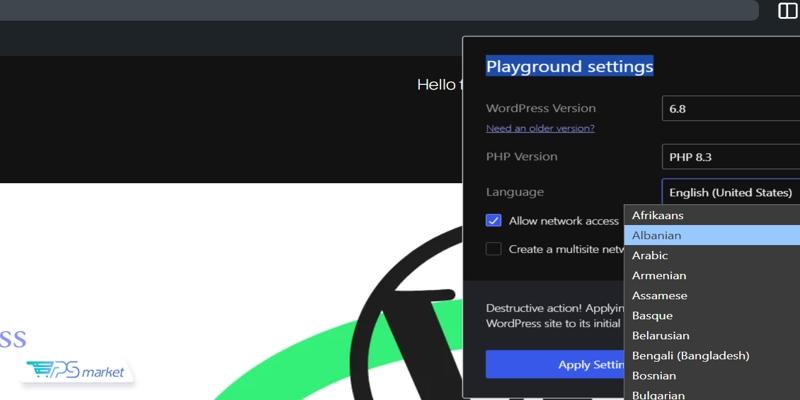This screenshot has height=400, width=800.
Task: Toggle the Allow network access checkbox
Action: pos(493,221)
